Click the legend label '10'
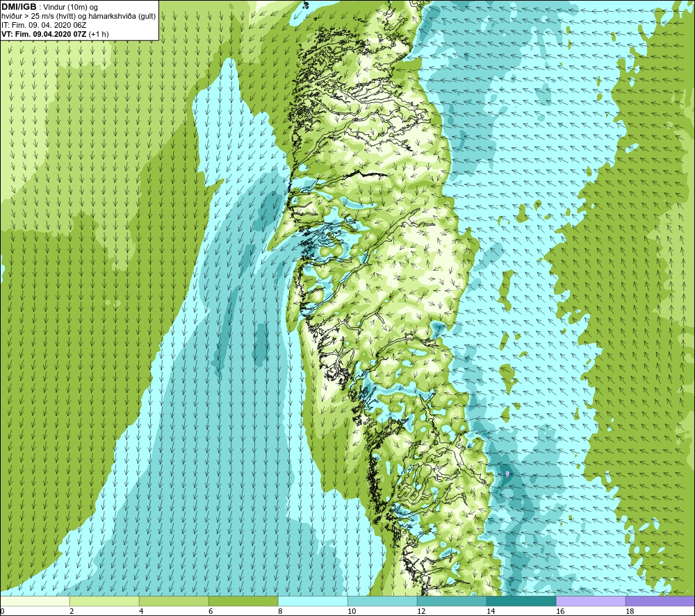This screenshot has width=695, height=616. [x=352, y=611]
